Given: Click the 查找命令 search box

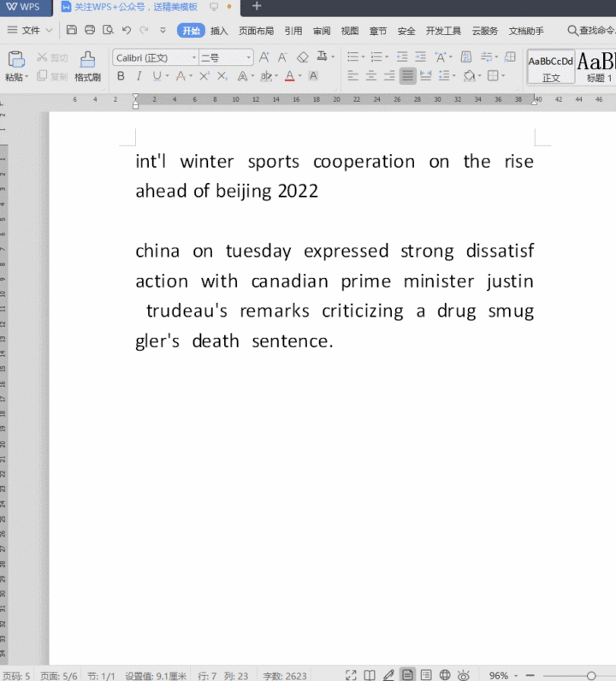Looking at the screenshot, I should click(x=592, y=31).
